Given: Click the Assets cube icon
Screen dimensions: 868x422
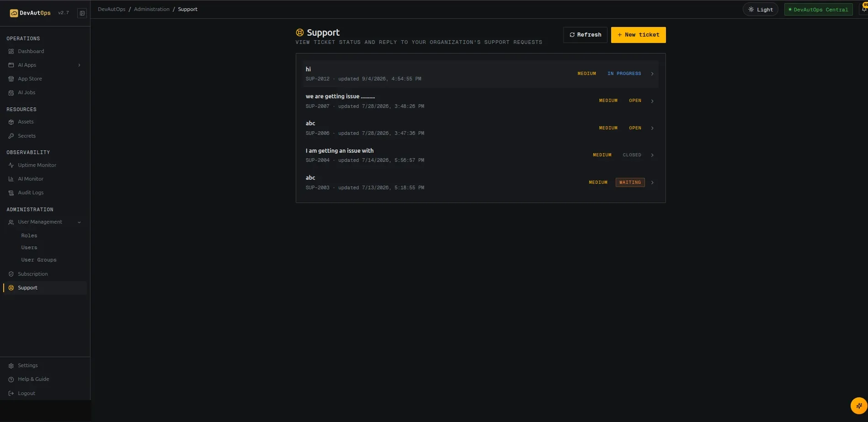Looking at the screenshot, I should click(x=11, y=122).
